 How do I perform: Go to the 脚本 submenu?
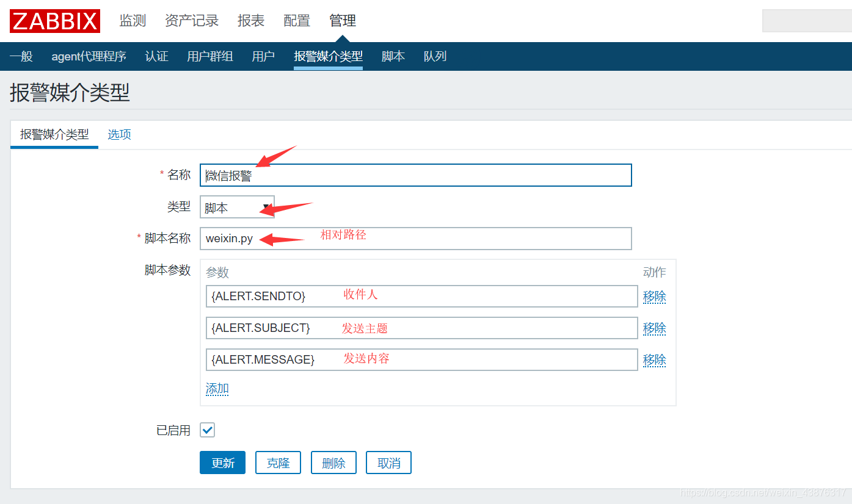pos(393,57)
